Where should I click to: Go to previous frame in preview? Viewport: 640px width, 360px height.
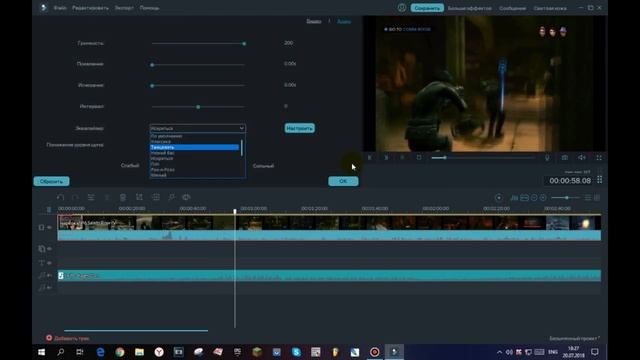click(x=369, y=158)
